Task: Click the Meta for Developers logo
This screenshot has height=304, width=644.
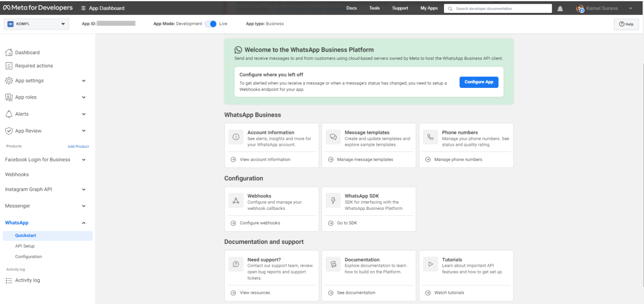Action: tap(38, 8)
